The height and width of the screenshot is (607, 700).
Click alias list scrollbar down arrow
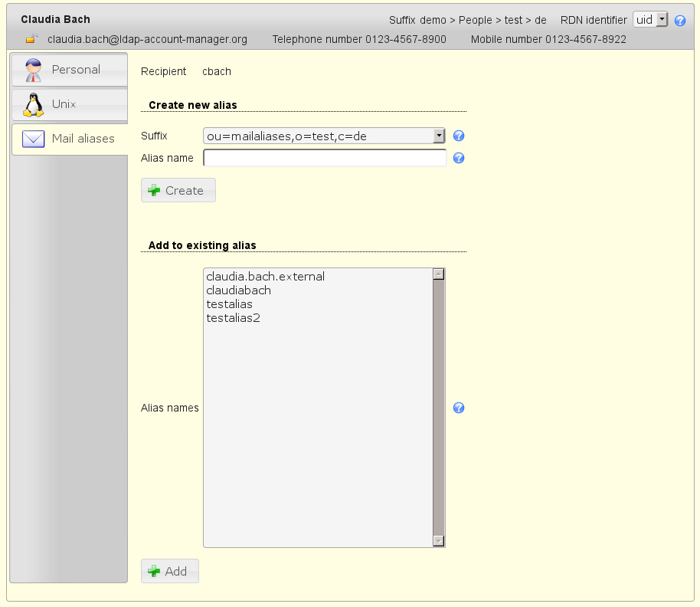[439, 541]
